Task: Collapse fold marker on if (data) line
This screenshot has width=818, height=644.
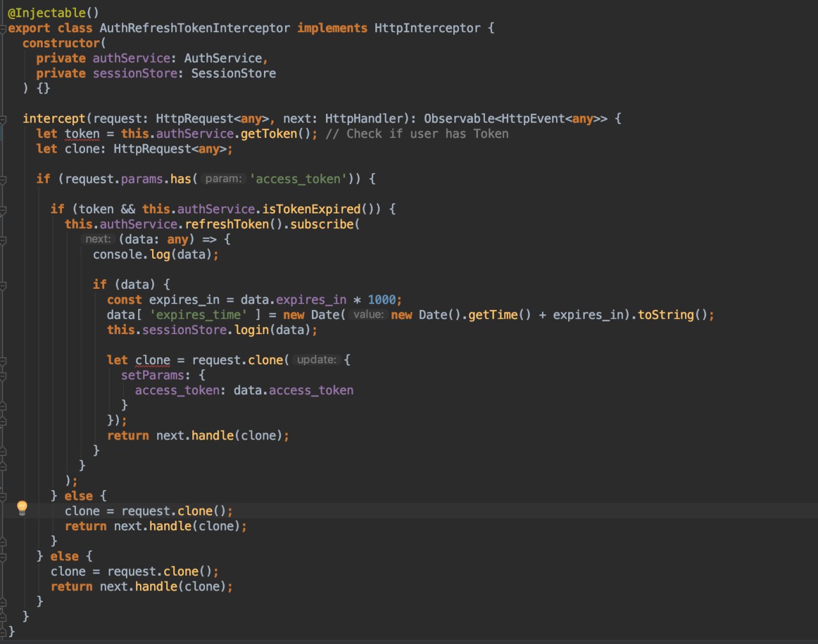Action: pyautogui.click(x=3, y=286)
